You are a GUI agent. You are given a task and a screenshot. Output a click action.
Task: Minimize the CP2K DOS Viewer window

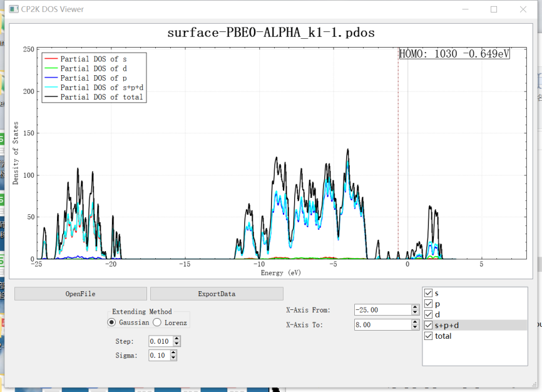(465, 9)
